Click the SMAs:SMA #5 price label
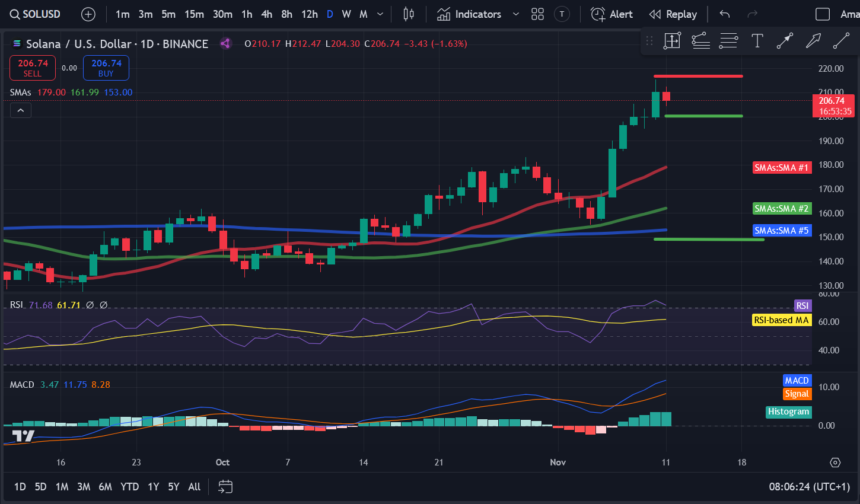Screen dimensions: 860x504 (x=781, y=231)
